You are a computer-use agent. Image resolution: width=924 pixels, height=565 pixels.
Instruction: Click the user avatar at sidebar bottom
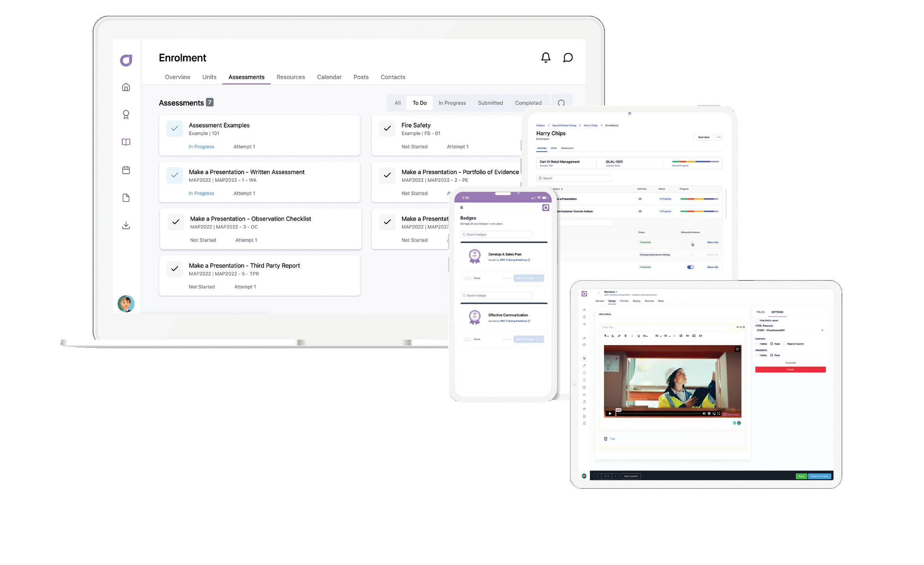tap(126, 304)
